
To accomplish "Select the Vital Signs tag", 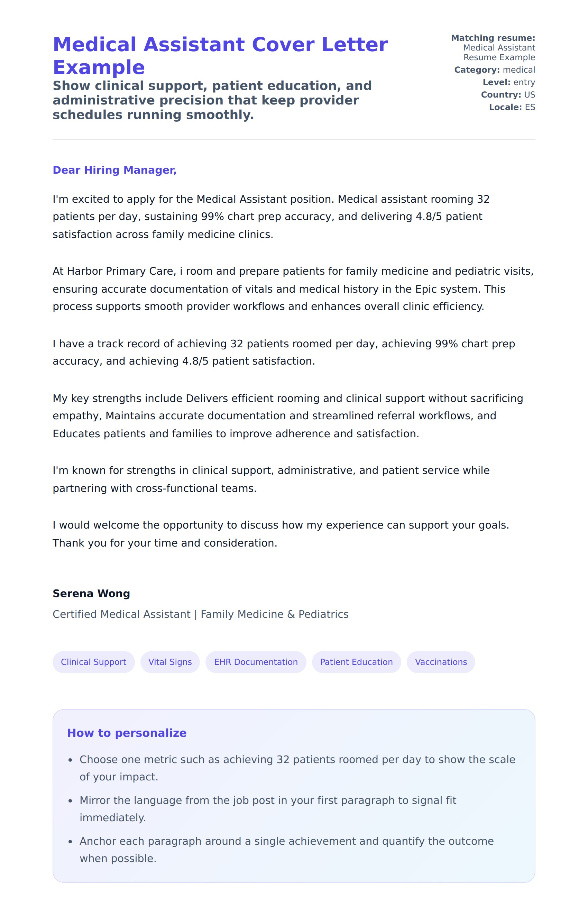I will pyautogui.click(x=170, y=662).
